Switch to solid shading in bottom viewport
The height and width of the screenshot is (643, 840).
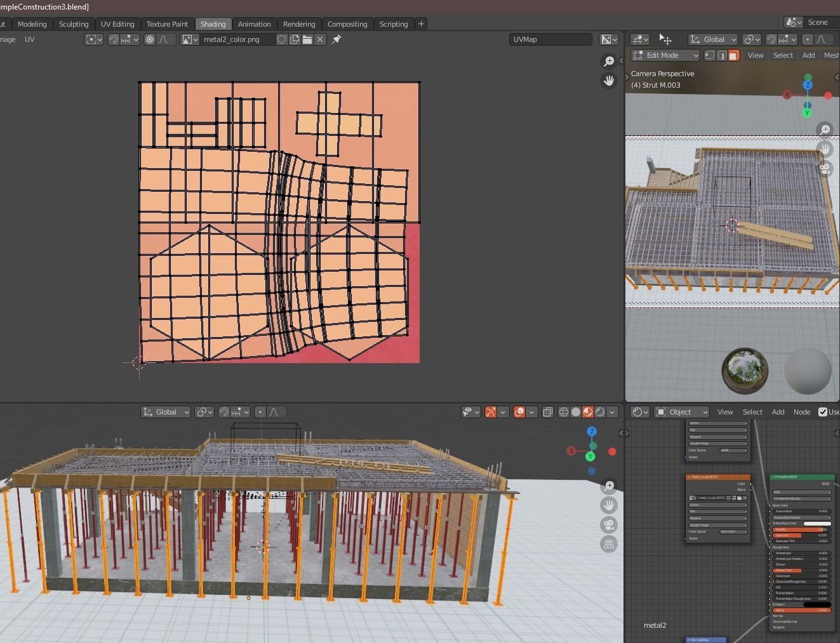(x=576, y=412)
